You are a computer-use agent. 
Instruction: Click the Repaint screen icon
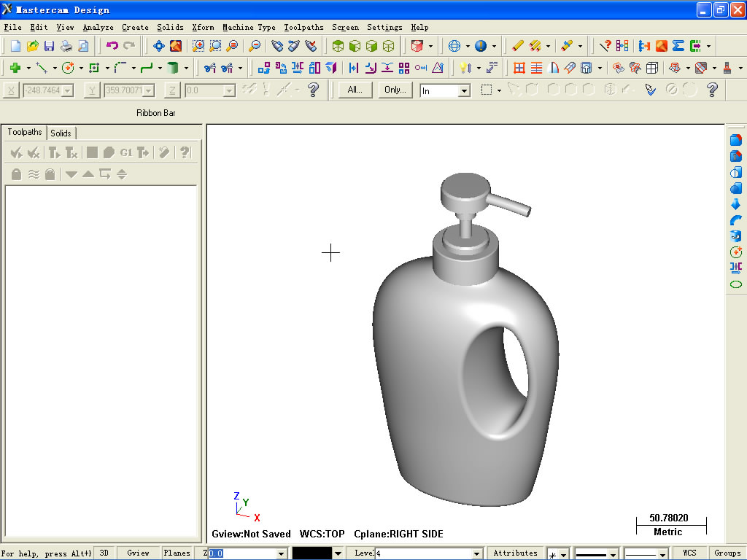click(x=176, y=46)
